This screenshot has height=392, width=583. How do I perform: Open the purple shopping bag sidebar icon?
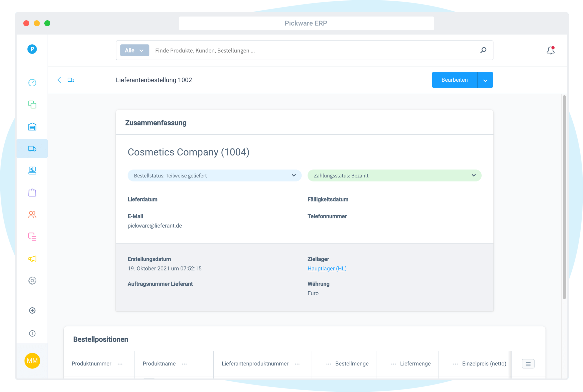(x=32, y=192)
